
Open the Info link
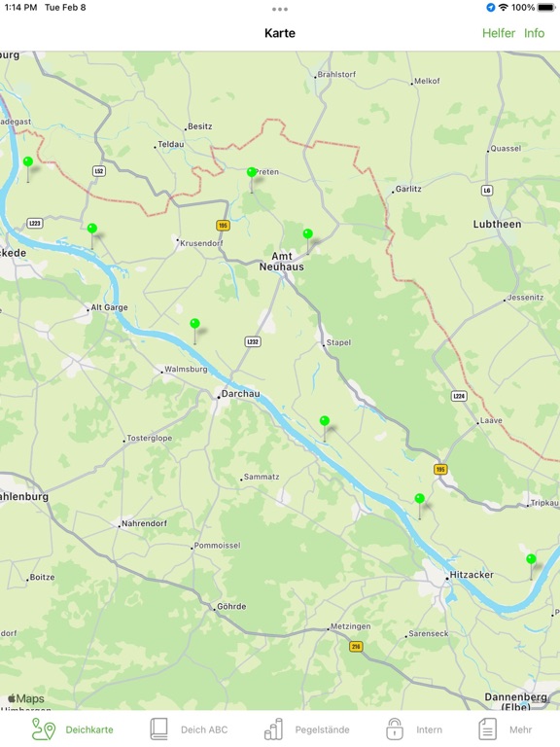535,33
